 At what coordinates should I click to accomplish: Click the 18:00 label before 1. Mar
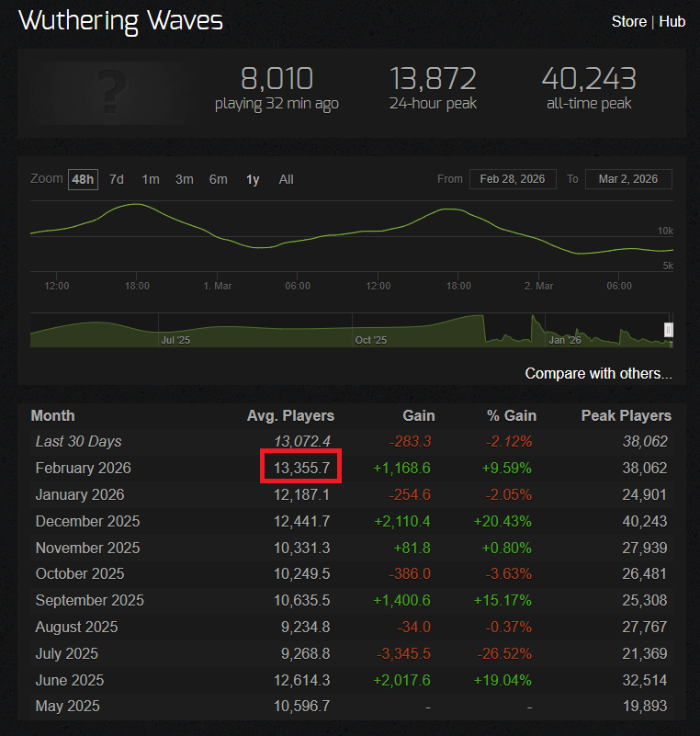[137, 286]
